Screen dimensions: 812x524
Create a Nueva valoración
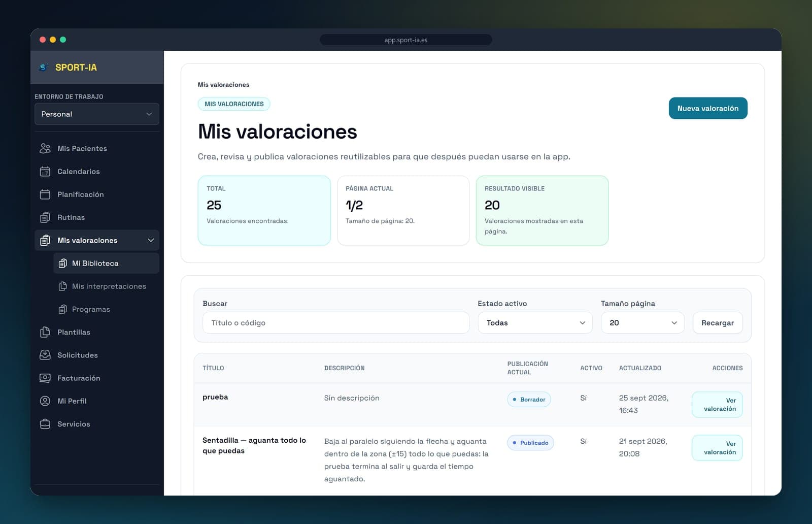[708, 108]
